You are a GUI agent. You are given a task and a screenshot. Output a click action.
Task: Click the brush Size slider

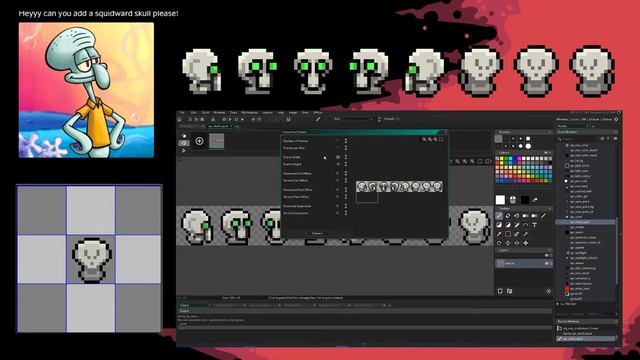[x=356, y=119]
